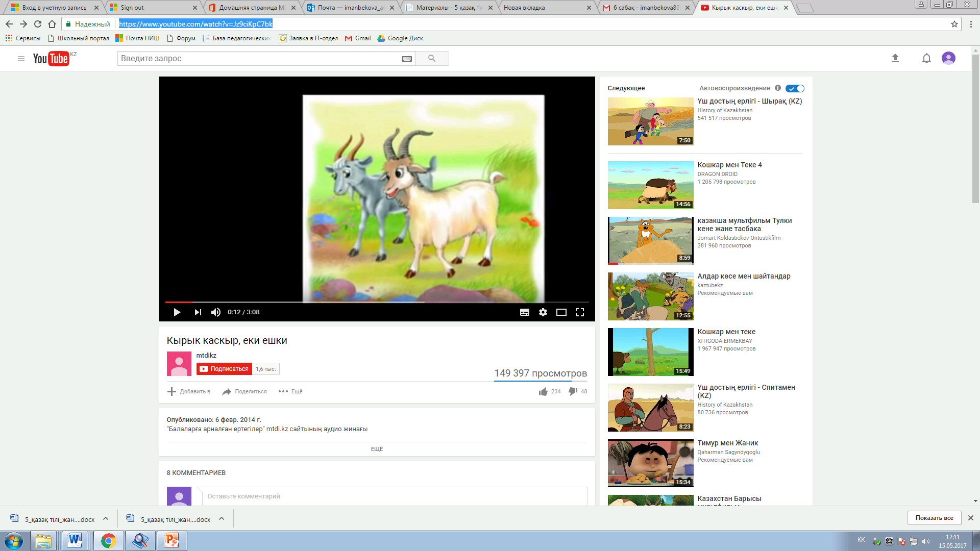
Task: Toggle theater mode in player
Action: 561,312
